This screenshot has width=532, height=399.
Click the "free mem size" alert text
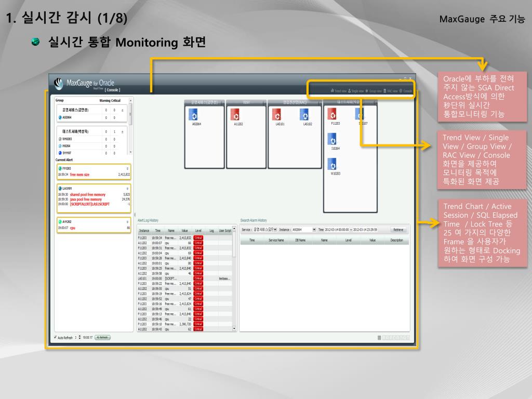(x=79, y=175)
